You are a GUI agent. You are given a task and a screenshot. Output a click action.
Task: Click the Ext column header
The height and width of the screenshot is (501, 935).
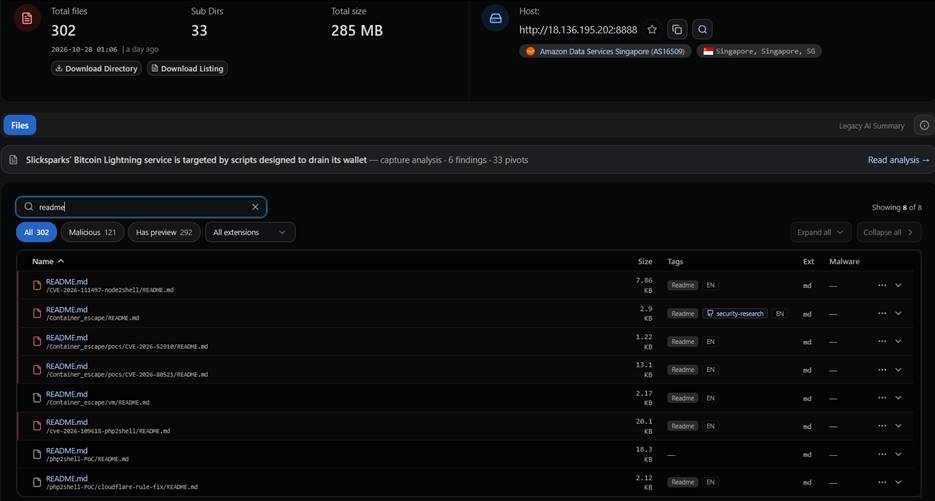pos(808,261)
